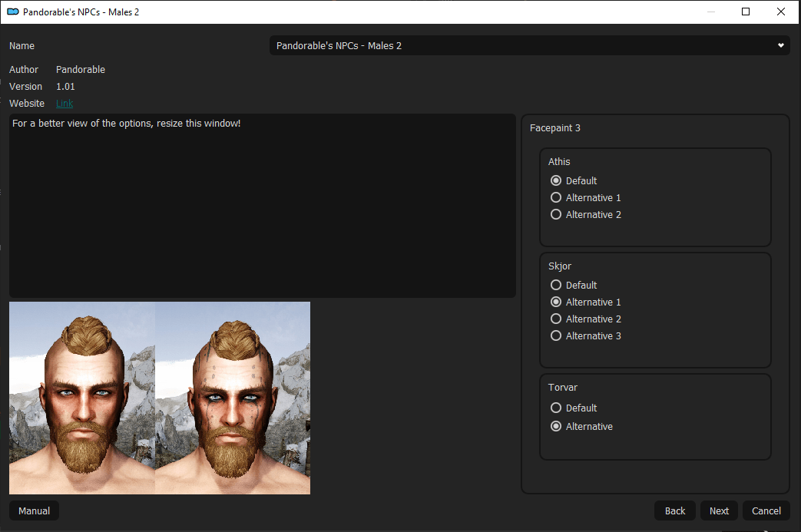Viewport: 801px width, 532px height.
Task: Choose Alternative 1 for Skjor
Action: pos(585,302)
